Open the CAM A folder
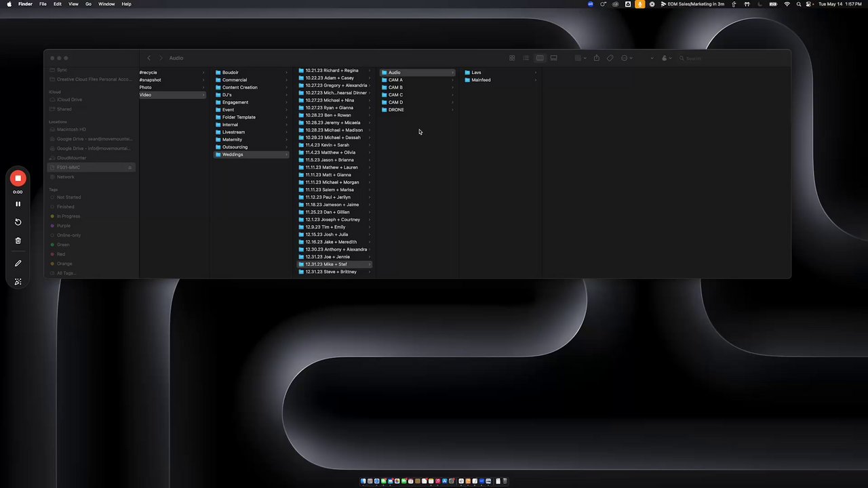 [x=417, y=80]
